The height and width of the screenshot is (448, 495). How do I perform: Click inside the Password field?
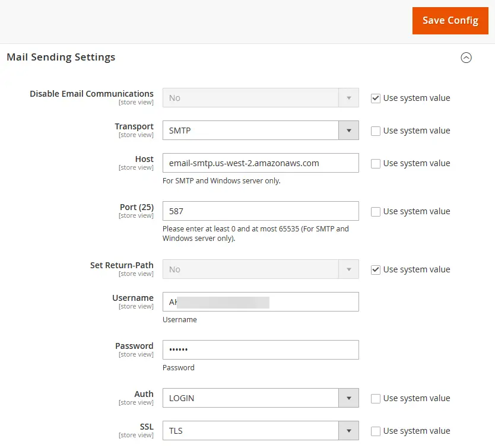(260, 349)
